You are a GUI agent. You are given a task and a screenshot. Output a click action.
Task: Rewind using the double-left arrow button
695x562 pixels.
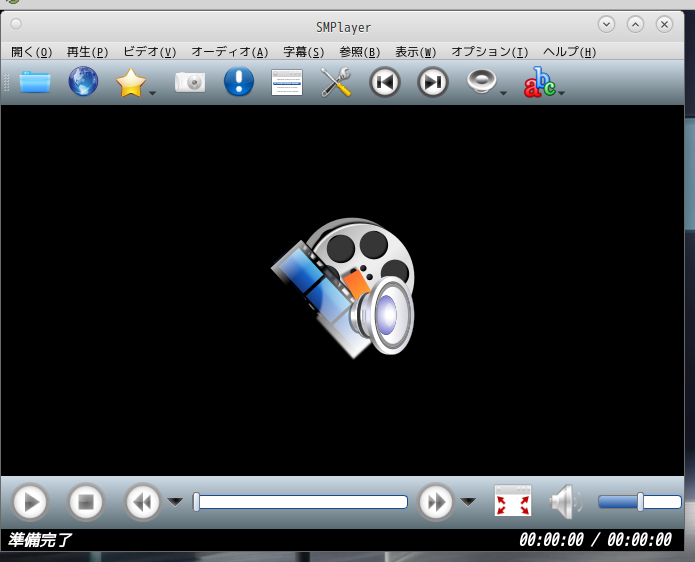coord(142,502)
